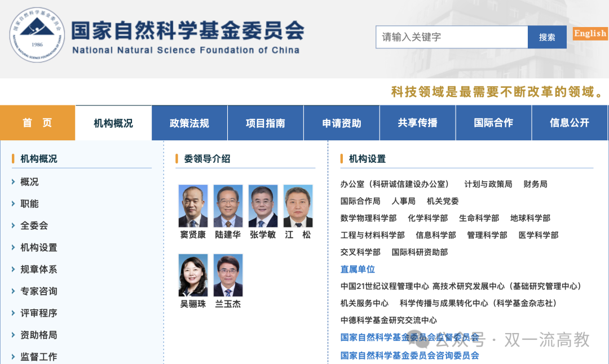609x364 pixels.
Task: Click the portrait photo of 兰玉杰
Action: pos(228,275)
